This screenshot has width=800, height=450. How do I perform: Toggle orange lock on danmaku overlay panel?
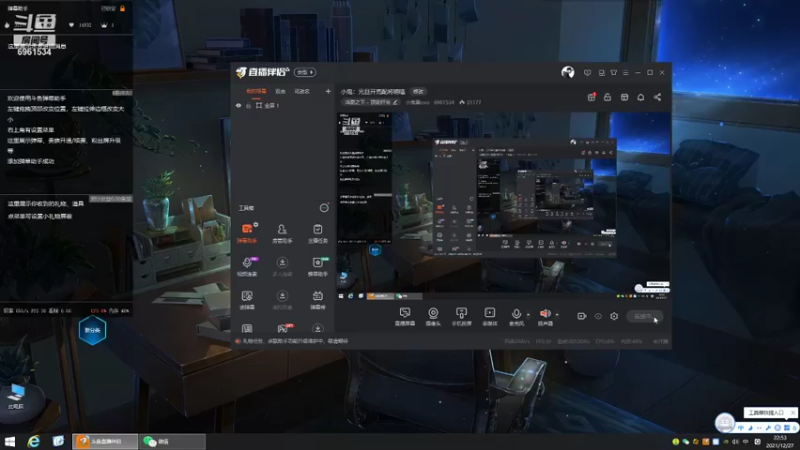[122, 8]
